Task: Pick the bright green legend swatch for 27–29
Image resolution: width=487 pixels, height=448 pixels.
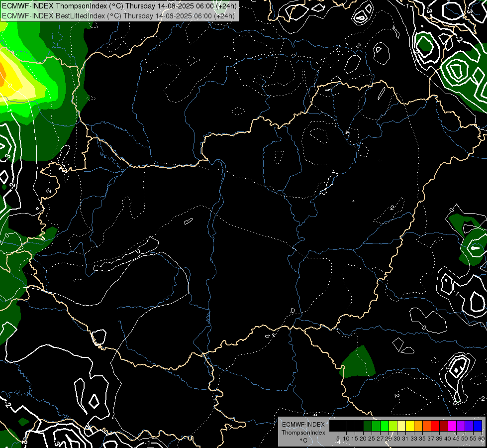Action: point(385,426)
